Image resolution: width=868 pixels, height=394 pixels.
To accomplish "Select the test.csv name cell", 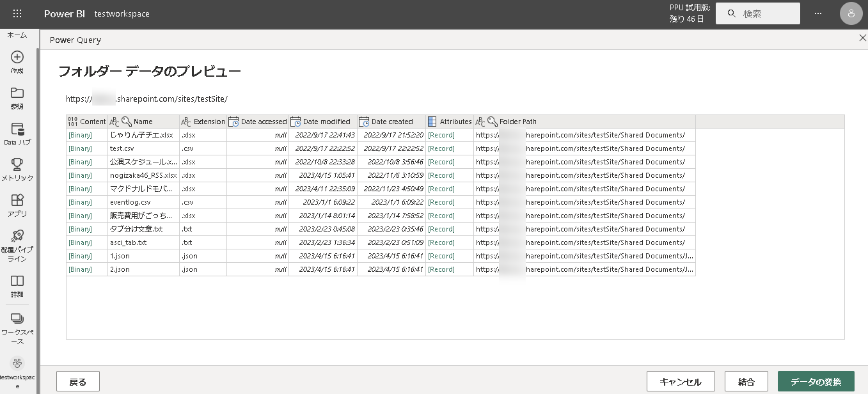I will (143, 148).
